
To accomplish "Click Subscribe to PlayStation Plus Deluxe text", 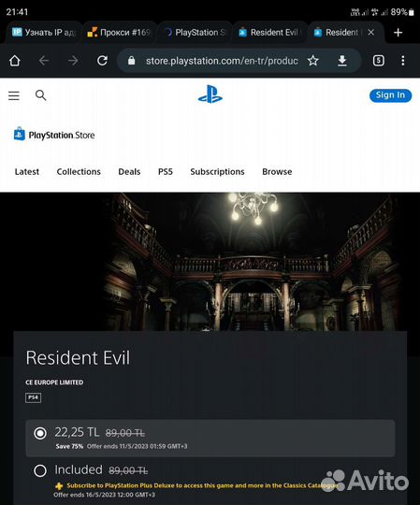I will 202,485.
